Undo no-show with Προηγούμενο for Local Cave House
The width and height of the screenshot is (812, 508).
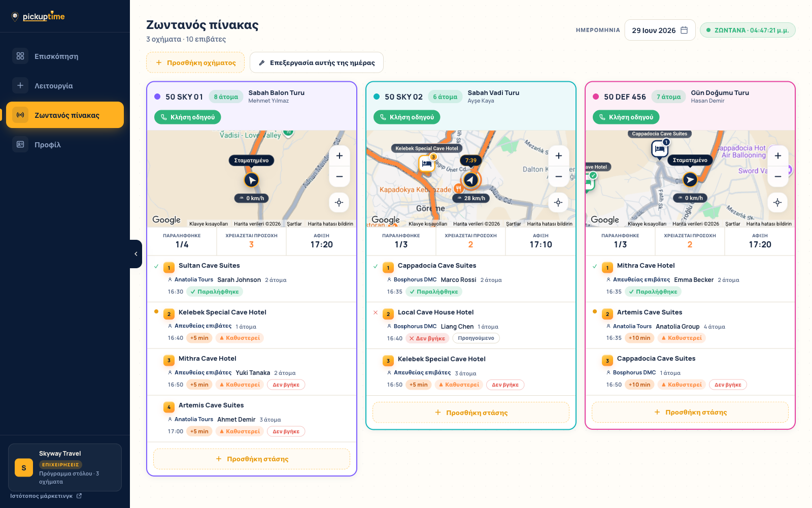[x=476, y=338]
